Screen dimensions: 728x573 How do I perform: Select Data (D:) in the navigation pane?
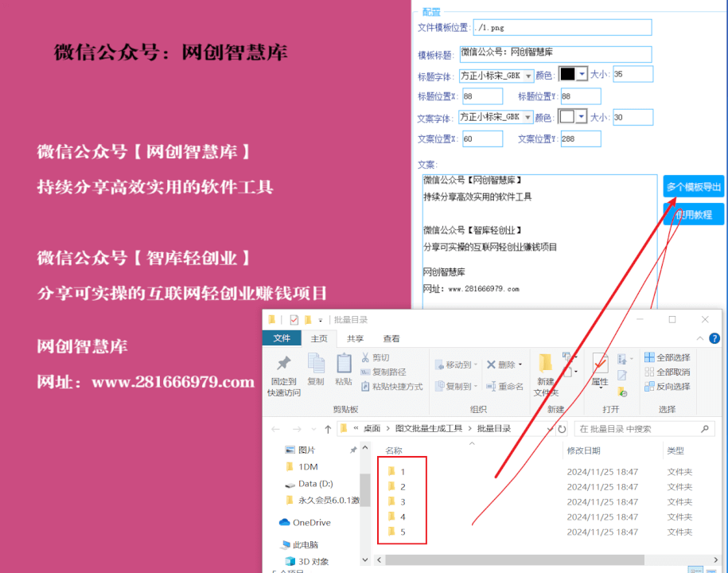point(309,484)
